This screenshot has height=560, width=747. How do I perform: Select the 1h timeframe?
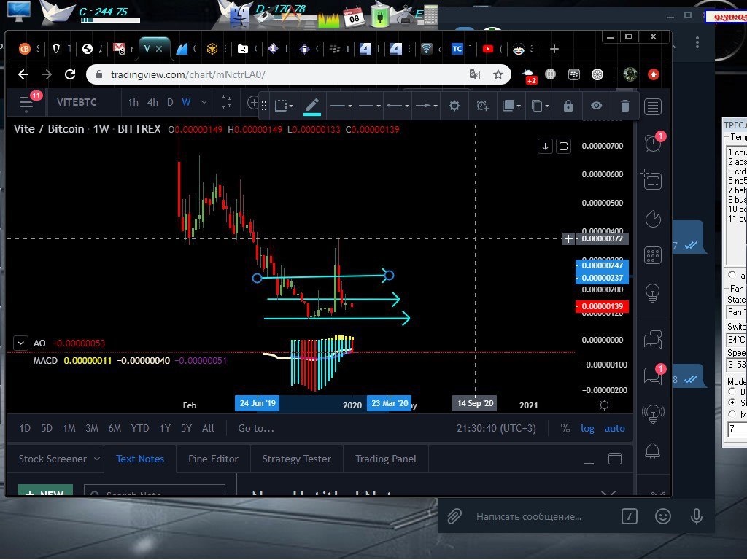pos(133,102)
